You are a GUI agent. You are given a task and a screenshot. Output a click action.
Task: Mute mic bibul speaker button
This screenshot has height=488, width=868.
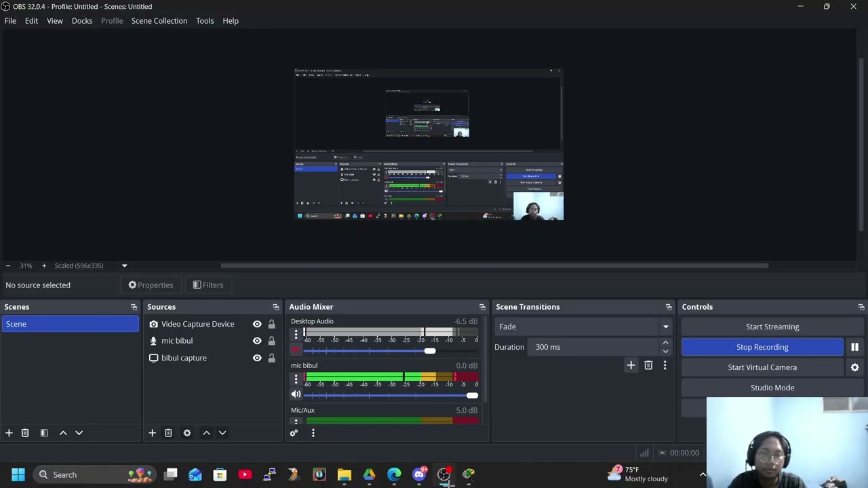point(296,394)
